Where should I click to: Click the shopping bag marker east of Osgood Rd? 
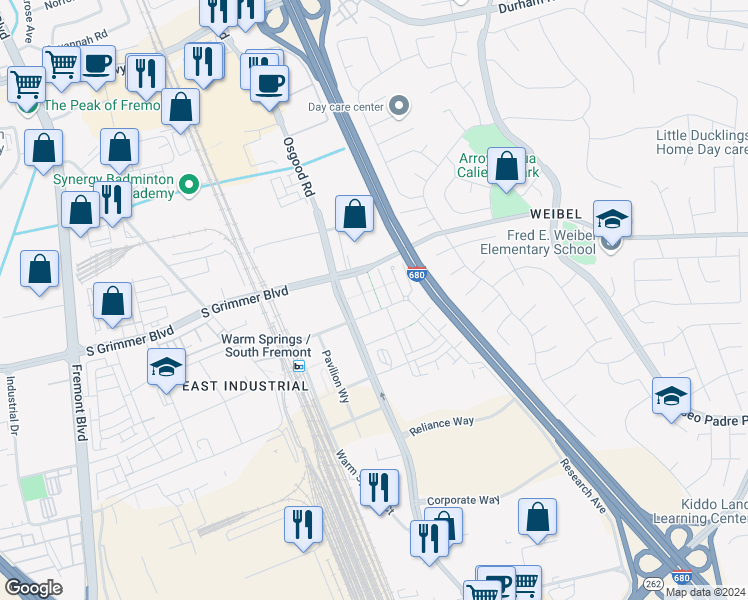pyautogui.click(x=354, y=217)
